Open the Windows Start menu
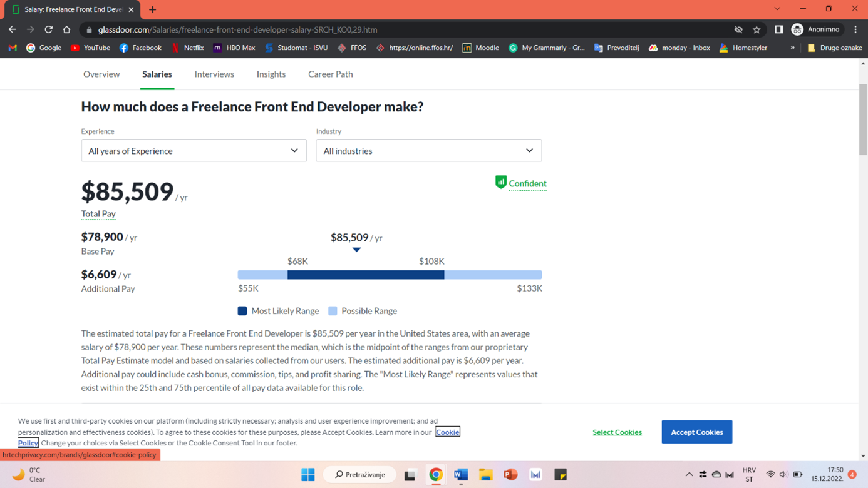This screenshot has width=868, height=488. point(308,475)
